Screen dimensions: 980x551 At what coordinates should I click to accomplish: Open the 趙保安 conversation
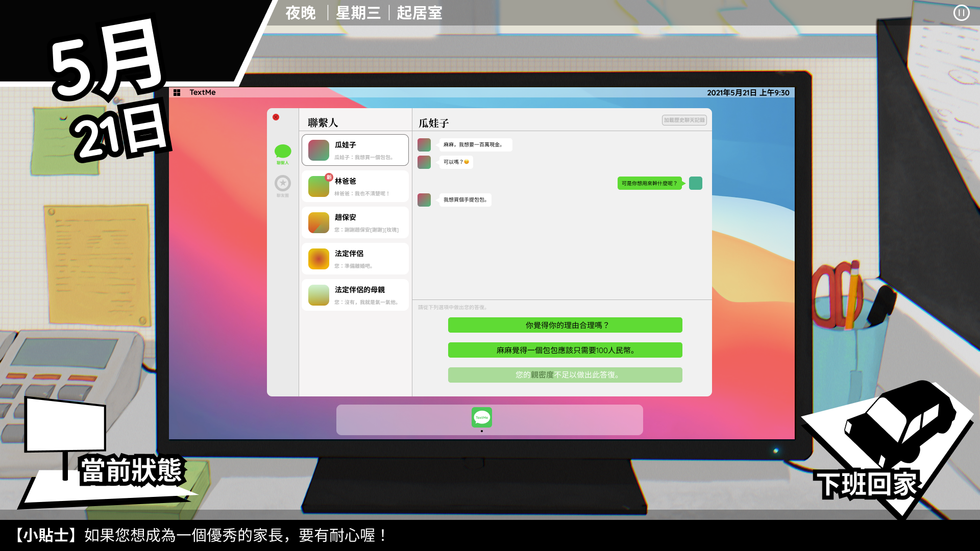[355, 222]
